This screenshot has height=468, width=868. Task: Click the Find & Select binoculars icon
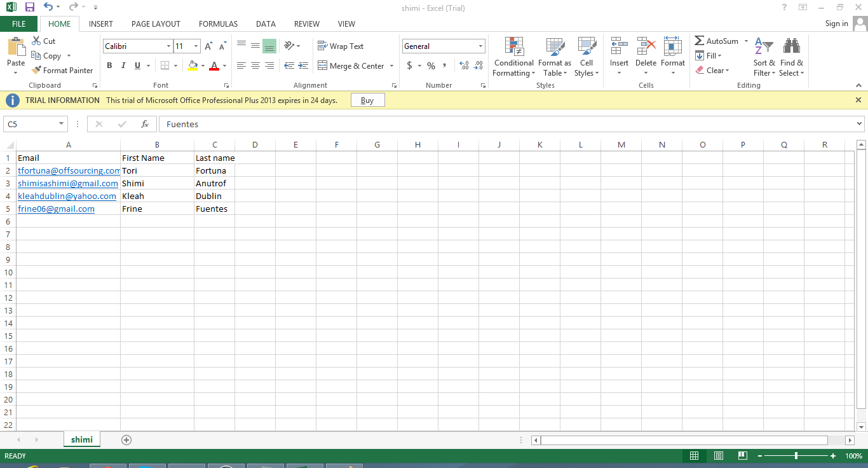click(791, 47)
